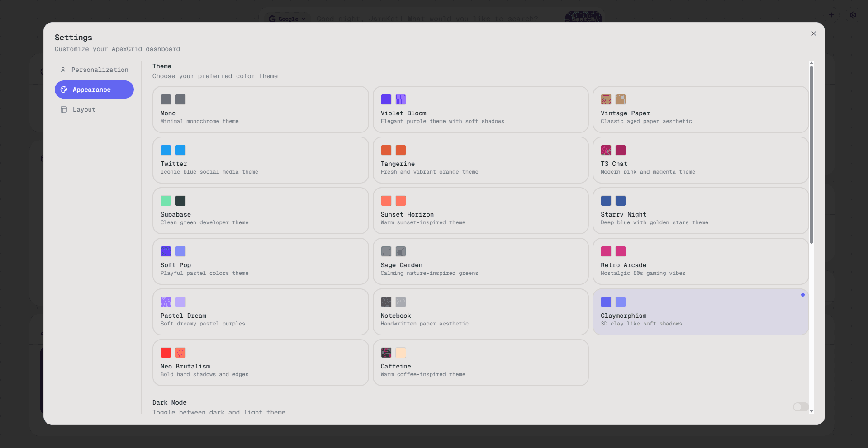Click the selected indicator dot on Claymorphism

(803, 295)
